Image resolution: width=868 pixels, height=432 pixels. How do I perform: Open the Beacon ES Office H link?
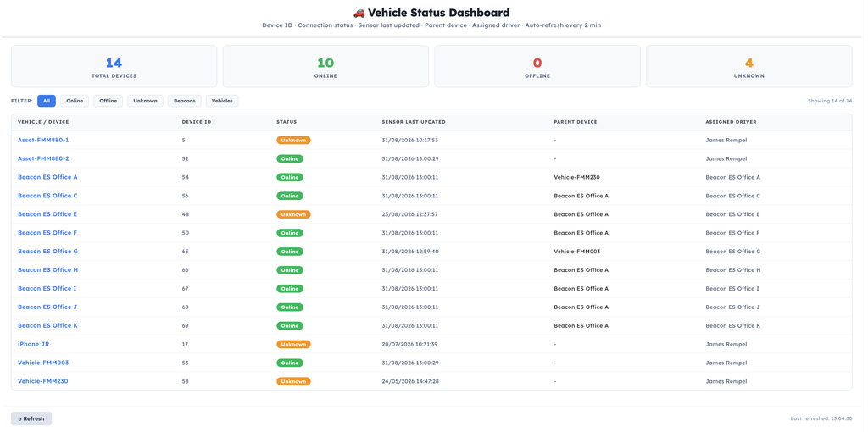[47, 270]
